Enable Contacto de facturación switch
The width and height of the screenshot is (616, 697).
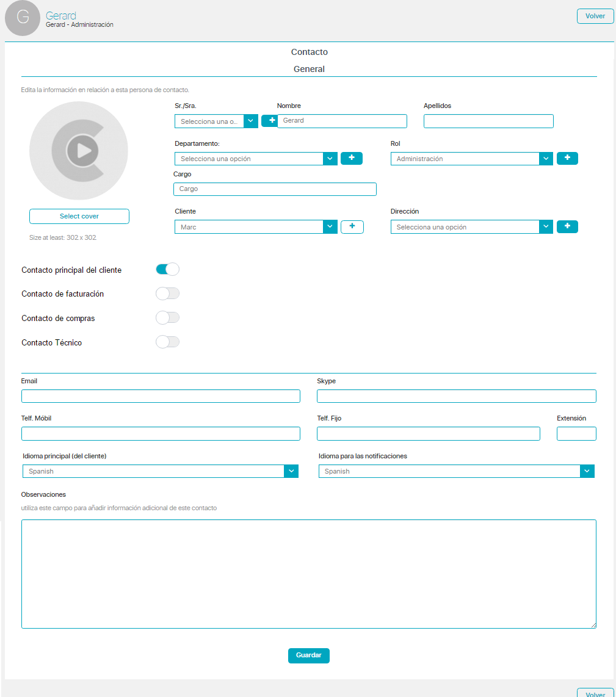pos(168,294)
